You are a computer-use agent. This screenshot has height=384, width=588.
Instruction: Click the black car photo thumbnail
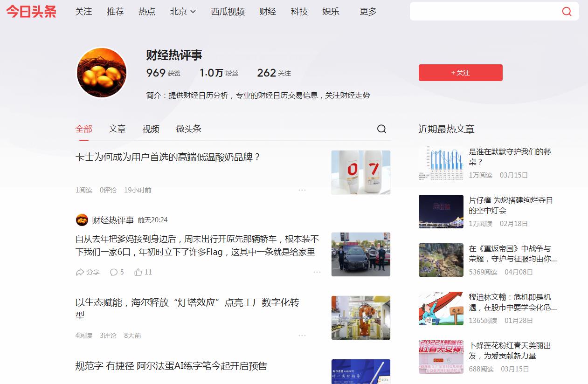coord(361,254)
